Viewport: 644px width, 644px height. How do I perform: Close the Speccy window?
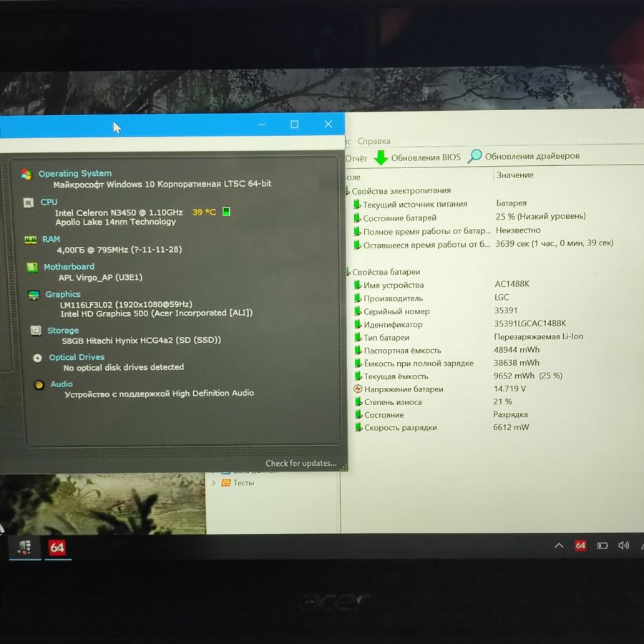(x=328, y=124)
